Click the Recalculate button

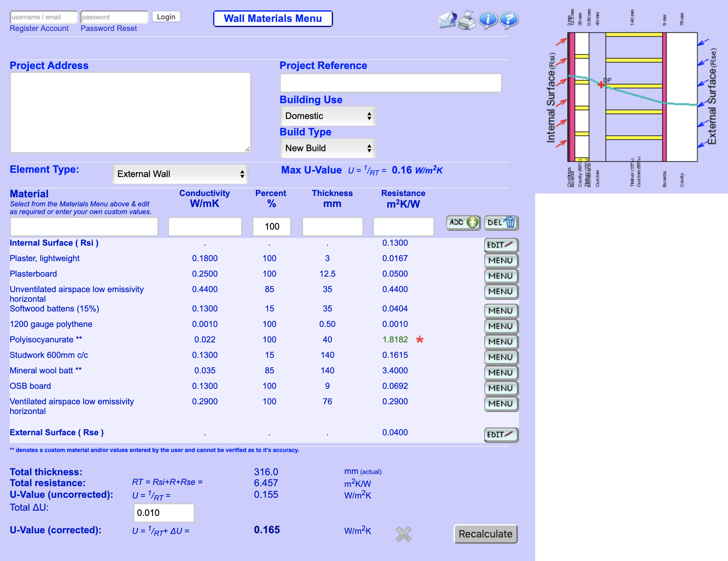click(x=485, y=534)
